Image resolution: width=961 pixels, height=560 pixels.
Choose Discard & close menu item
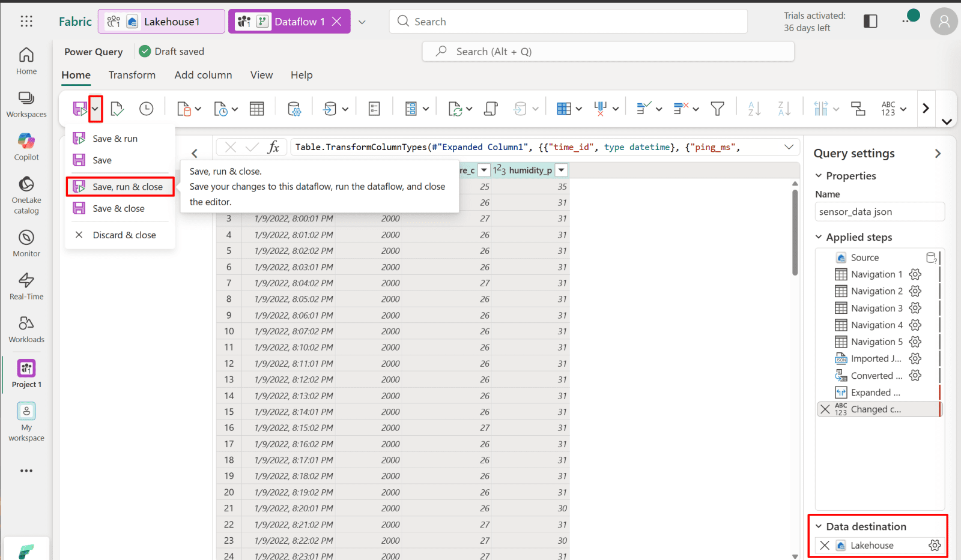pos(124,235)
